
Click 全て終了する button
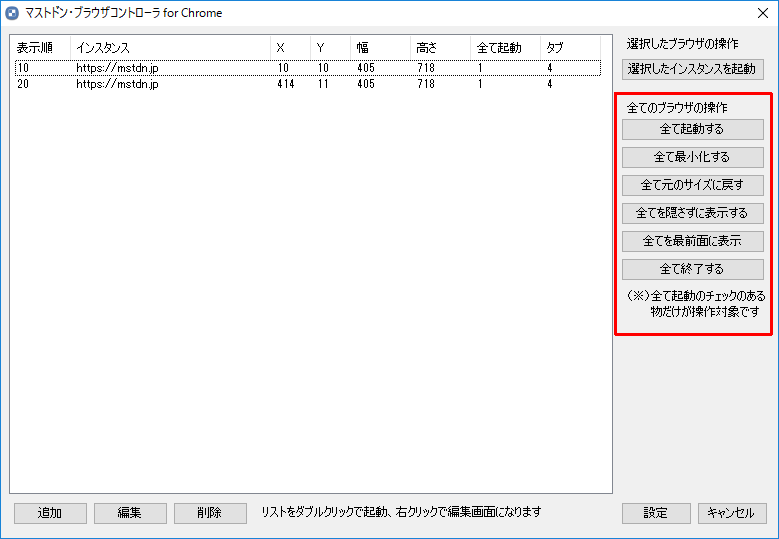(x=693, y=269)
